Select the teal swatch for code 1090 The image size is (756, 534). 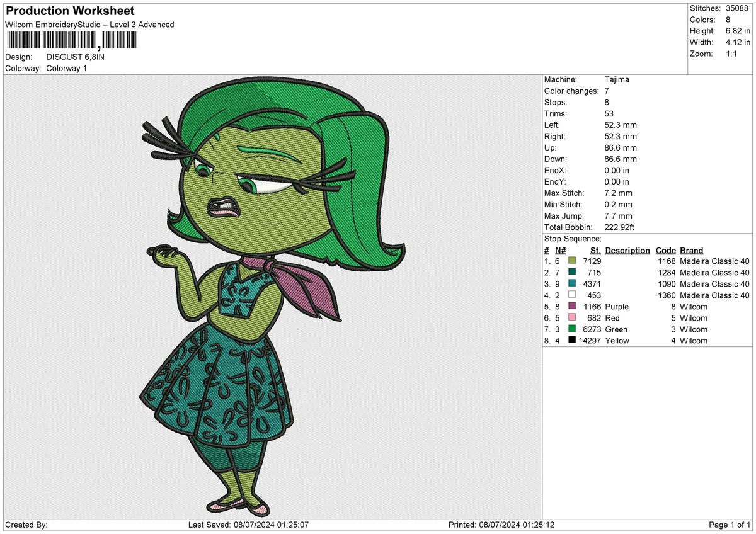coord(571,284)
